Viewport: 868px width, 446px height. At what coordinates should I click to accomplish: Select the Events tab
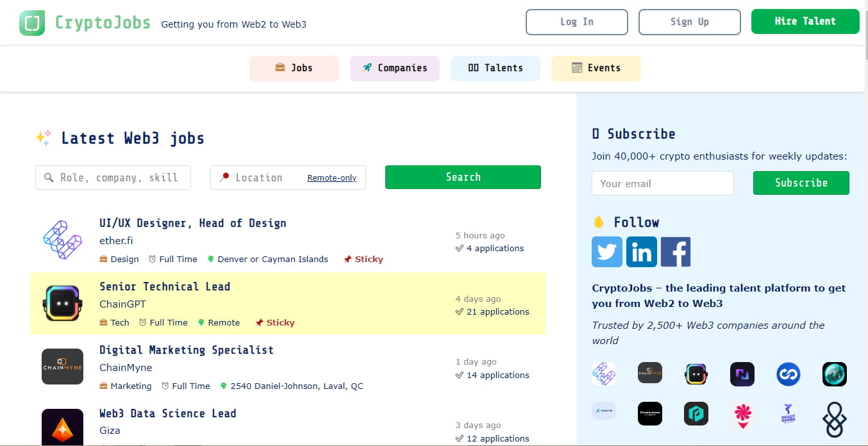[596, 68]
